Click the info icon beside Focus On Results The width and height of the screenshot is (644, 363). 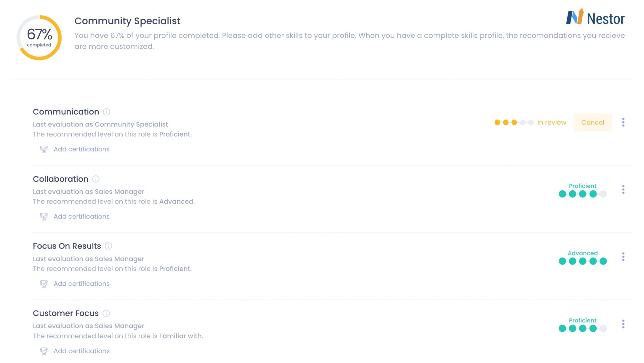108,246
